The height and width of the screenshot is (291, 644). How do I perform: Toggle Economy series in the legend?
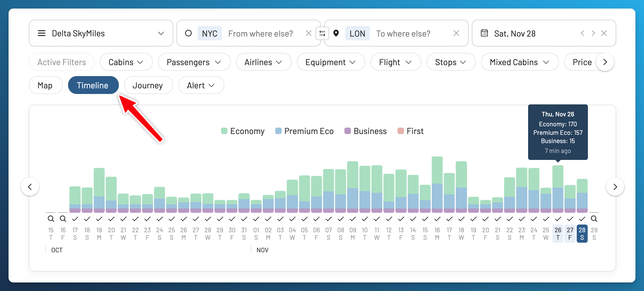[243, 131]
